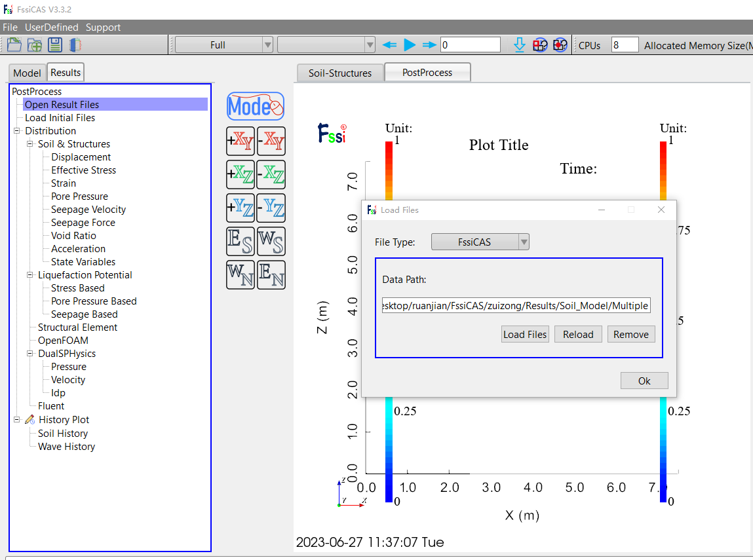The image size is (753, 560).
Task: Click the circled red-squares toolbar icon
Action: click(540, 45)
